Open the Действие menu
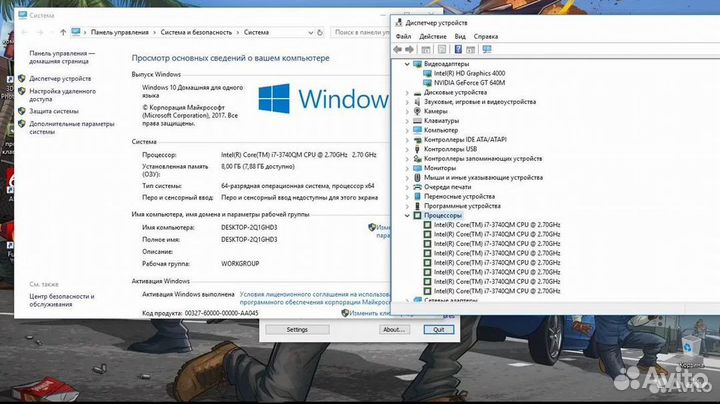This screenshot has height=404, width=720. tap(433, 36)
